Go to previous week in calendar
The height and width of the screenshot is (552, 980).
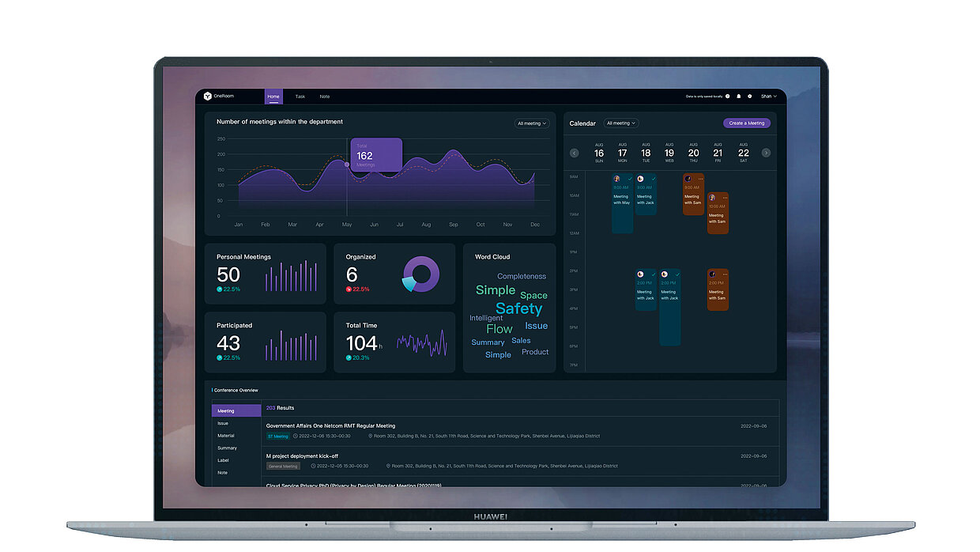tap(575, 153)
